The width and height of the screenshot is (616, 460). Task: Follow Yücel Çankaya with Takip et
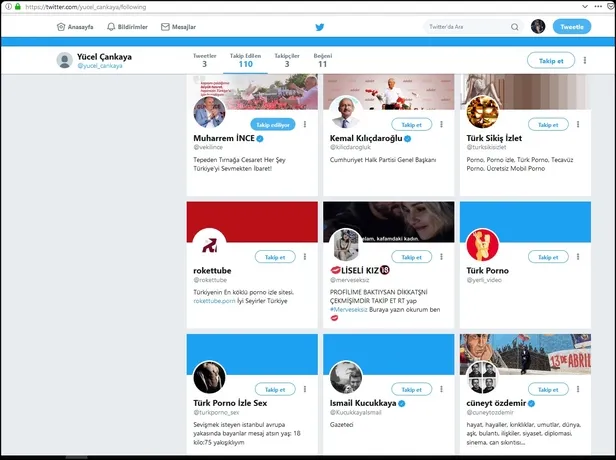click(551, 60)
